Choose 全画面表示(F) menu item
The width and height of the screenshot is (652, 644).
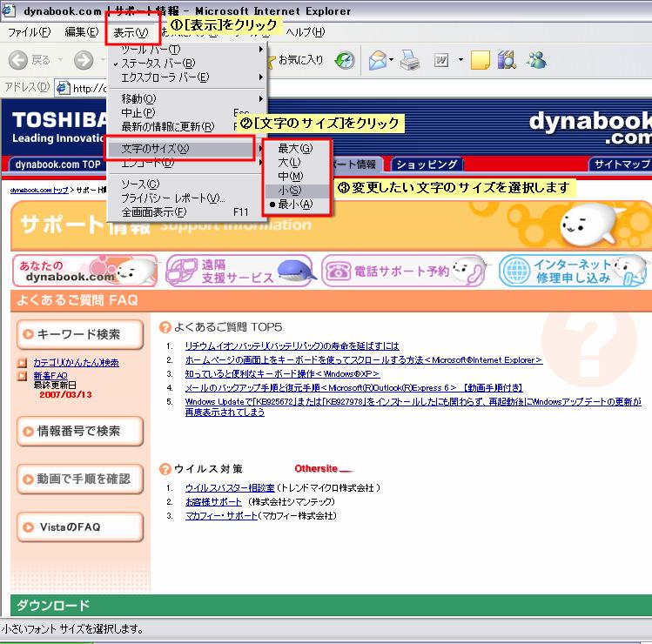186,212
